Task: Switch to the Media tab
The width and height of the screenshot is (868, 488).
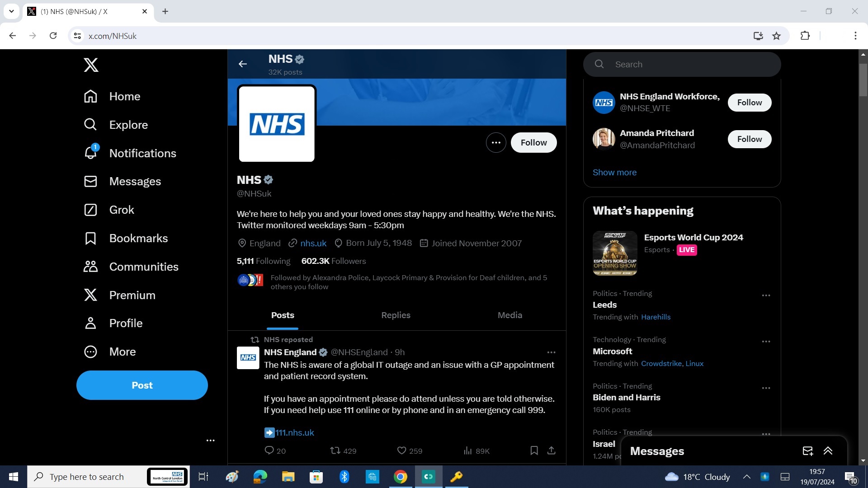Action: click(509, 315)
